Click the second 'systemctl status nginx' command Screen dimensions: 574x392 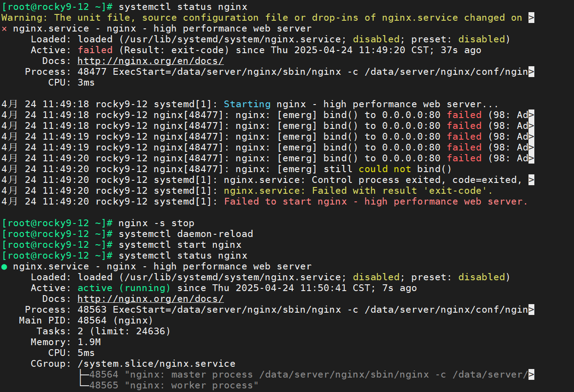click(183, 255)
